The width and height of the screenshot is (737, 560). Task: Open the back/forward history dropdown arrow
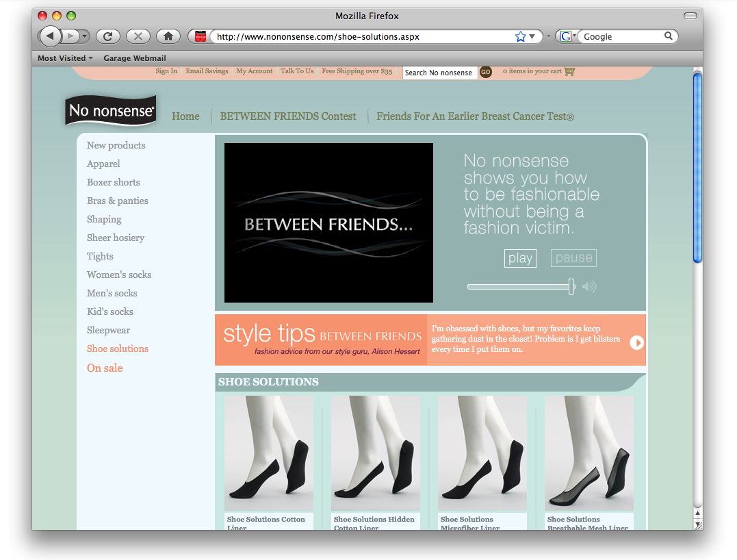coord(84,36)
